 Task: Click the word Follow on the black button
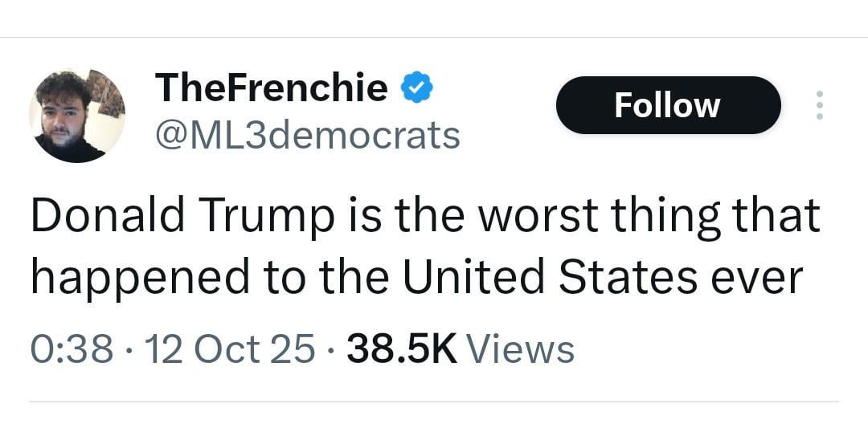coord(667,105)
